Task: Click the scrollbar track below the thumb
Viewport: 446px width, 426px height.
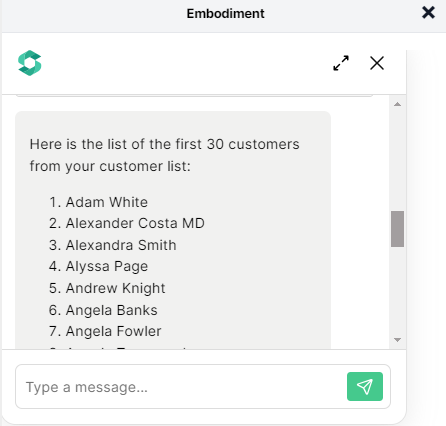Action: [x=397, y=292]
